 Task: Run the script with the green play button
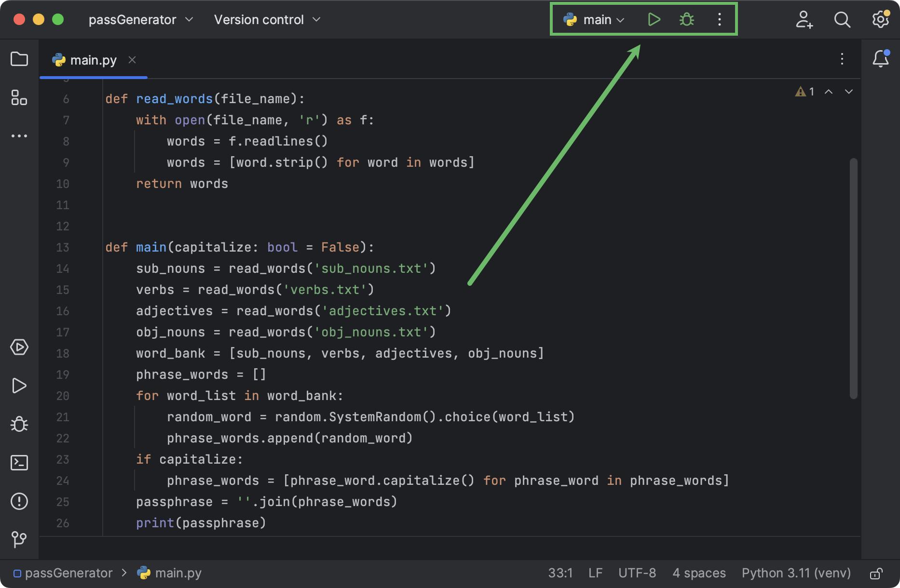(654, 19)
